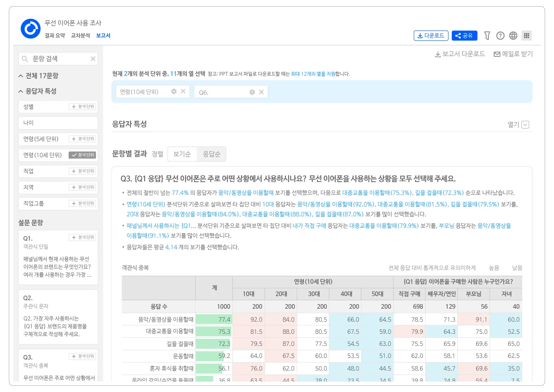Click 메일로 받기 link
Screen dimensions: 554x392
(513, 54)
